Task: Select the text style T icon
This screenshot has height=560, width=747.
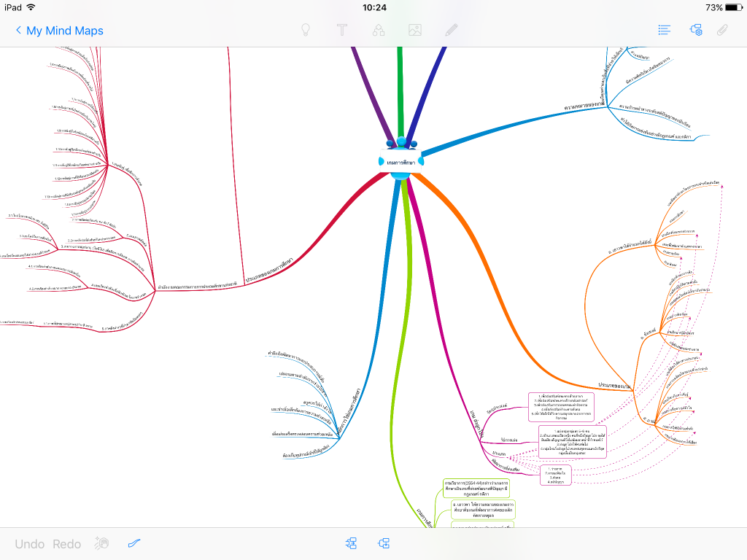Action: (x=341, y=31)
